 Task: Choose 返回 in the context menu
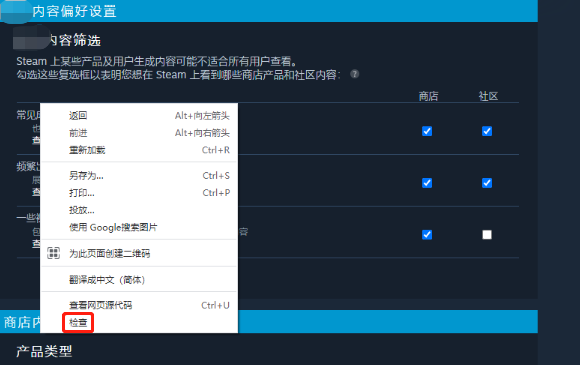click(139, 115)
